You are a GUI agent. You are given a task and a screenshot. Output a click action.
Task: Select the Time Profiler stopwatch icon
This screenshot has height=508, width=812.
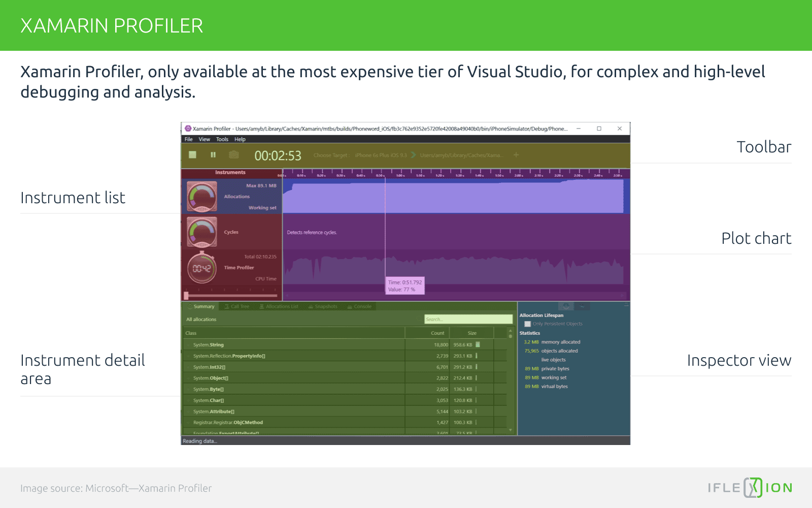[202, 268]
